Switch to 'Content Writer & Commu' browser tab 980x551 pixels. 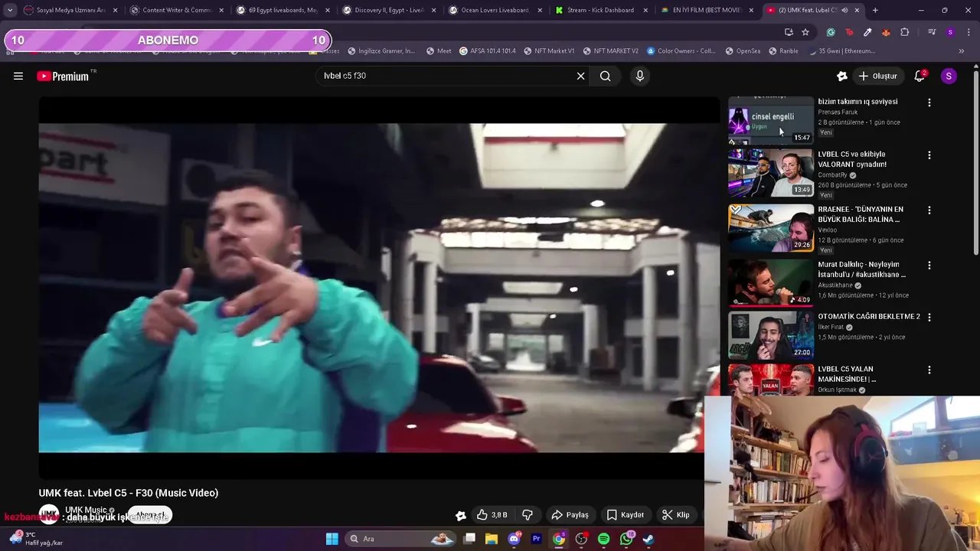(x=177, y=10)
